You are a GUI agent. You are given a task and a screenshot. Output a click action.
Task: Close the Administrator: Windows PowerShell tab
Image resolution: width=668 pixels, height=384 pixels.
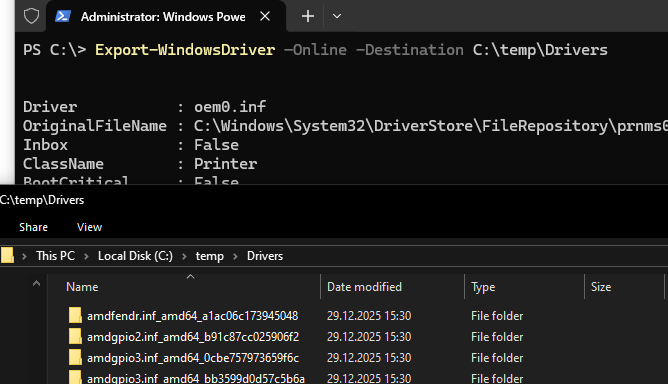click(265, 16)
